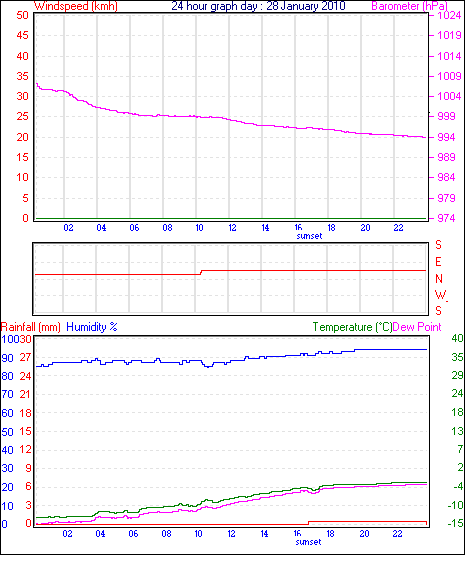Click the 'Rainfall (mm)' legend label
Screen dimensions: 466x566
31,327
